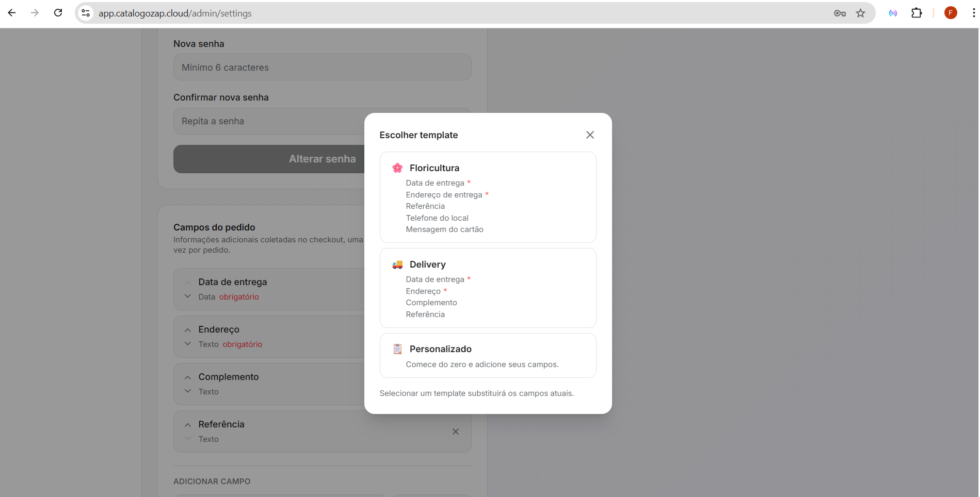
Task: Move Referência field down
Action: (188, 438)
